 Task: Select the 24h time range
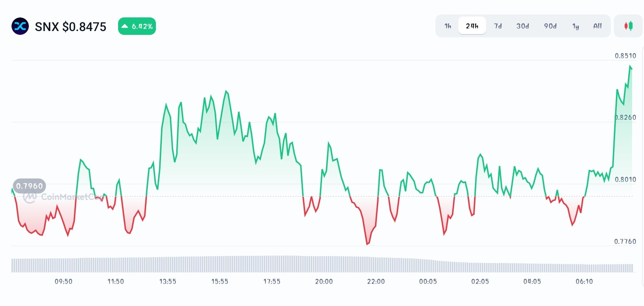click(x=472, y=26)
